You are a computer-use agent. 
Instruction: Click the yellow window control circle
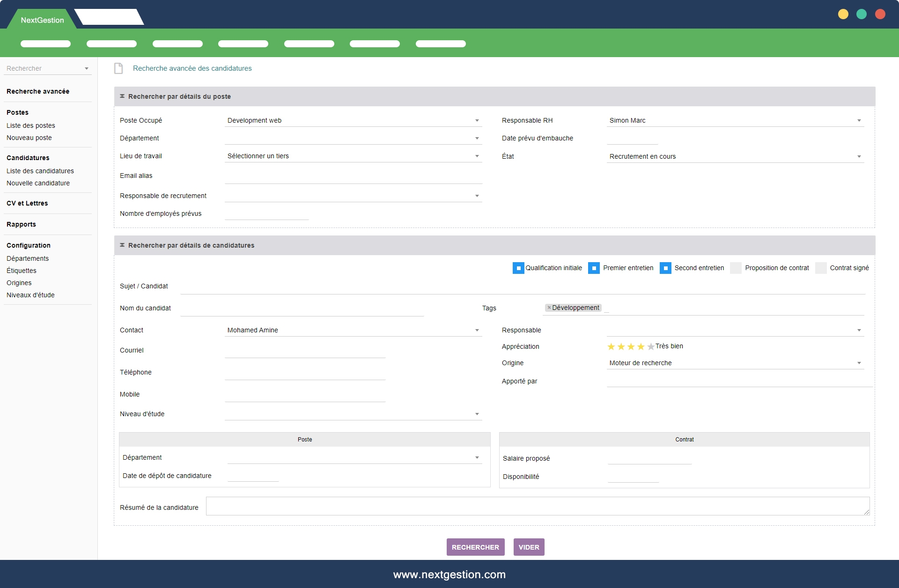click(x=843, y=14)
